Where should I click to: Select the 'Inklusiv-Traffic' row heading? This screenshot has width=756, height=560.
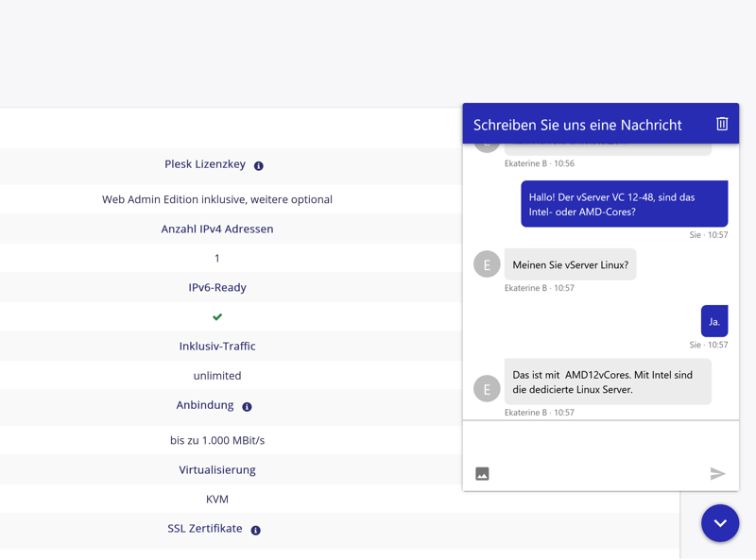click(217, 346)
